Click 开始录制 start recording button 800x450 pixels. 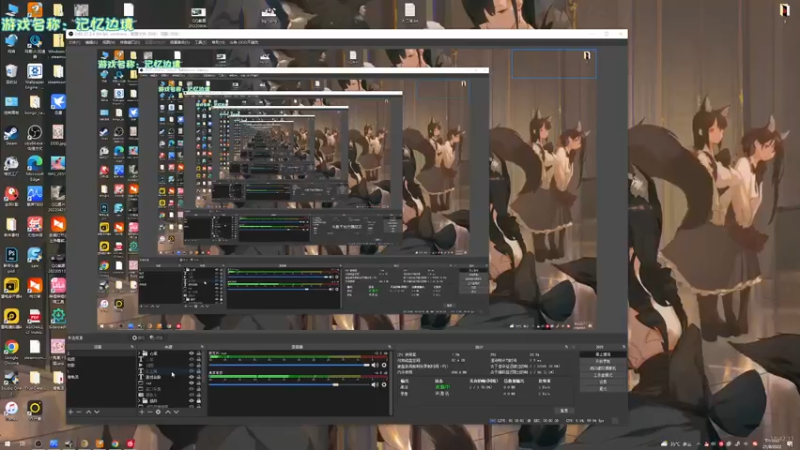[x=603, y=361]
